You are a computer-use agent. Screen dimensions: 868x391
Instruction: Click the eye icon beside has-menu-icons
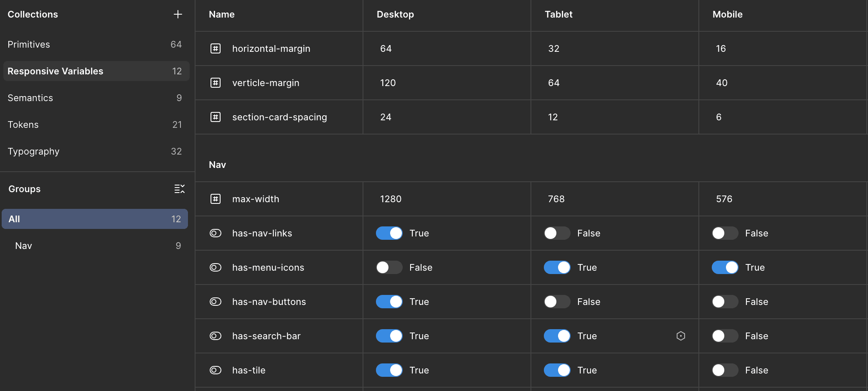click(216, 267)
